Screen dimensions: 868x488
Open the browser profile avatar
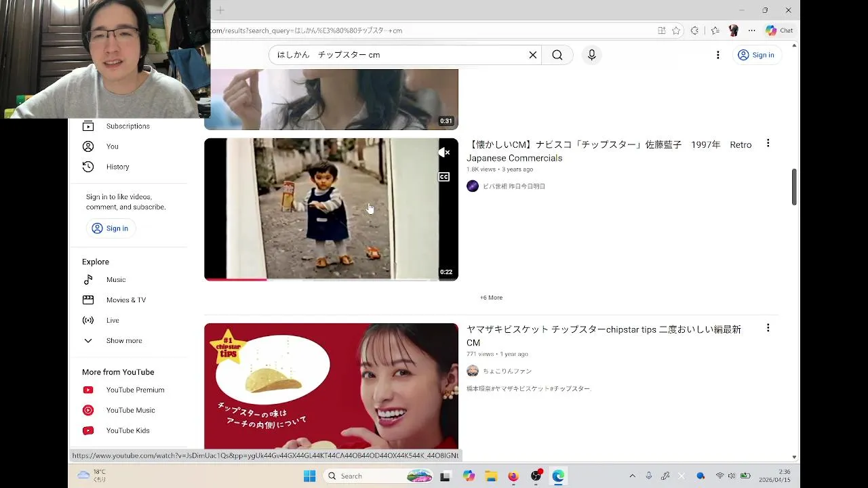(x=733, y=30)
